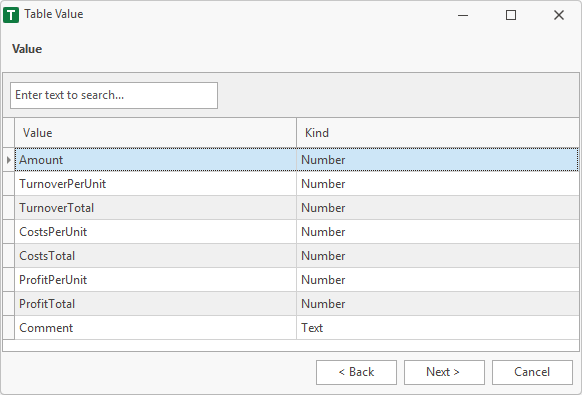Close the Table Value window
The height and width of the screenshot is (395, 582).
point(559,15)
